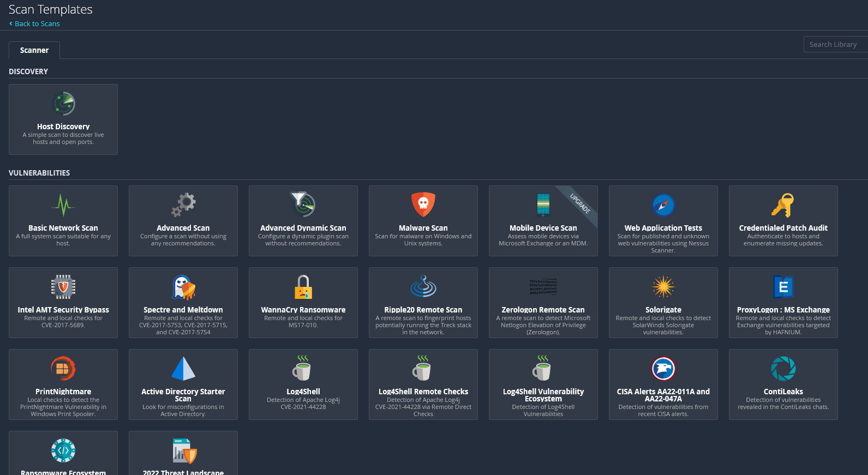This screenshot has width=868, height=475.
Task: Open the Scanner tab
Action: (x=34, y=50)
